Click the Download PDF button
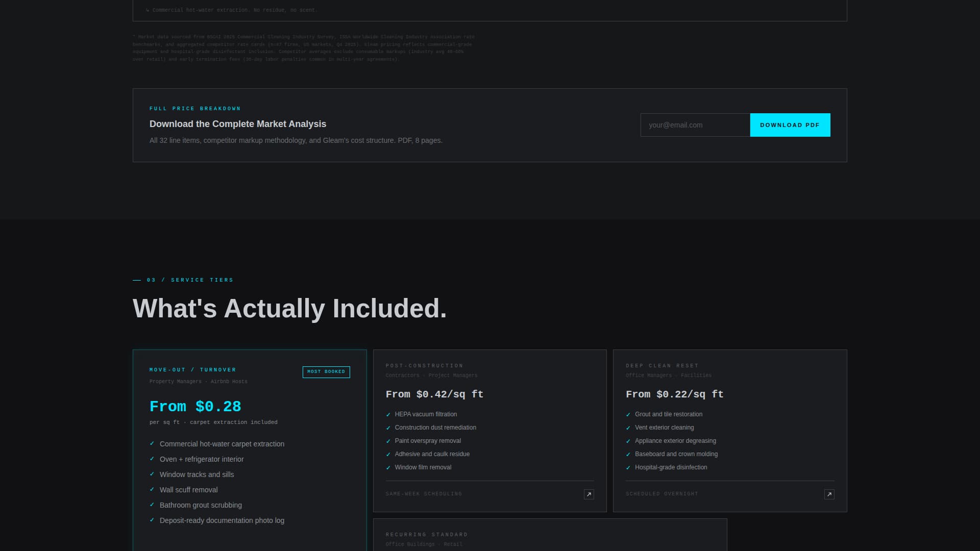Image resolution: width=980 pixels, height=551 pixels. [790, 125]
